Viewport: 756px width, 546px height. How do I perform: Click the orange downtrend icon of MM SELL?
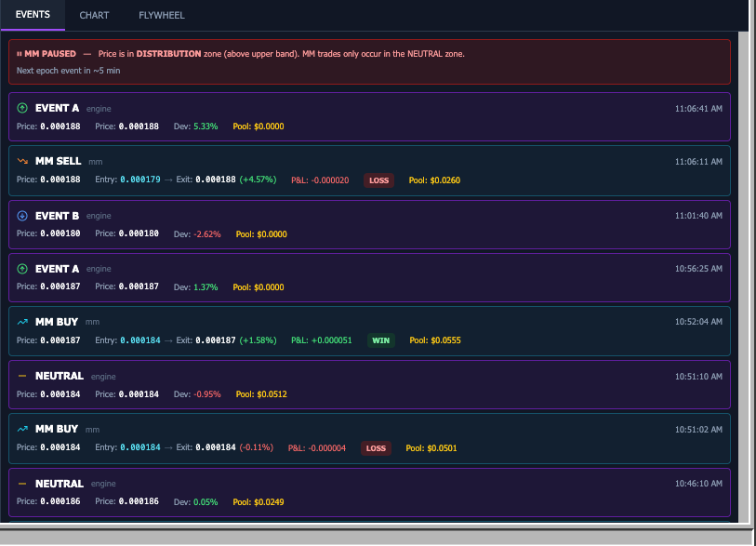pyautogui.click(x=22, y=161)
